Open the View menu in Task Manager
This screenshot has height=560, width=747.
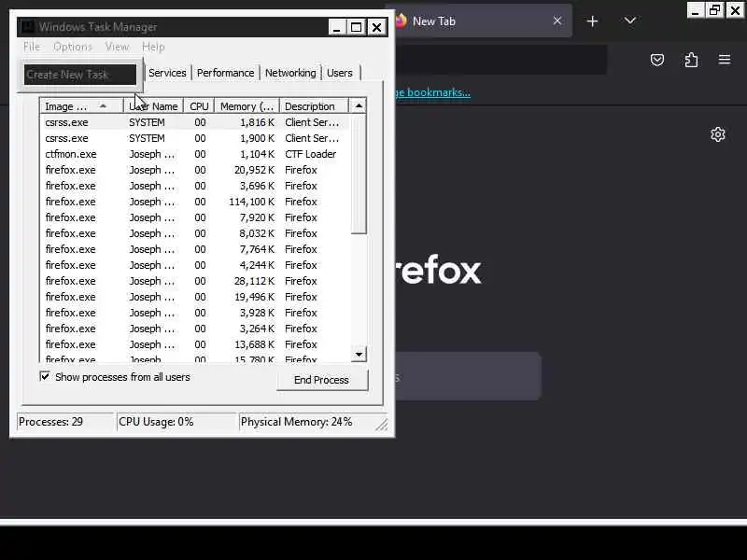click(118, 47)
